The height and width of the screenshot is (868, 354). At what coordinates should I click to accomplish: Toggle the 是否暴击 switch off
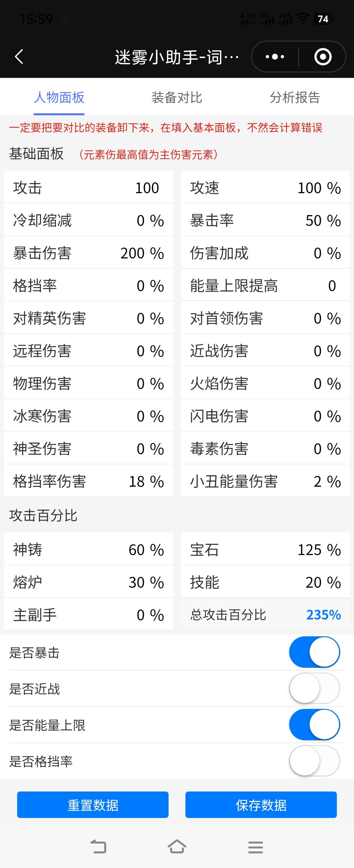coord(314,652)
